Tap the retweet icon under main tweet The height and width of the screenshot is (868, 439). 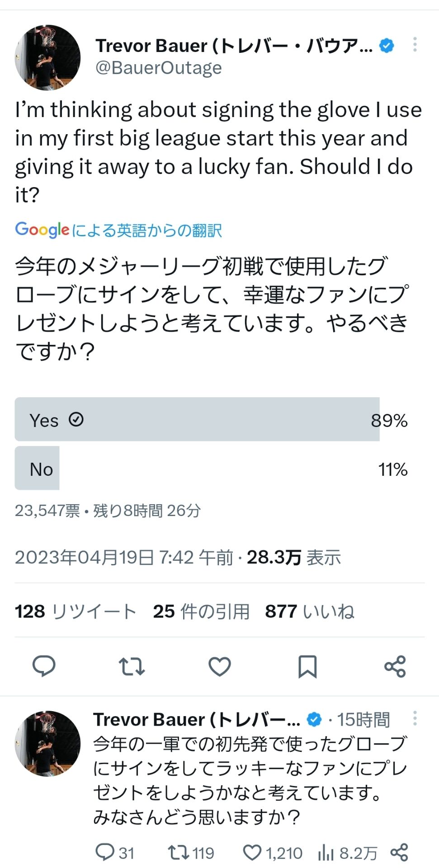pos(132,666)
